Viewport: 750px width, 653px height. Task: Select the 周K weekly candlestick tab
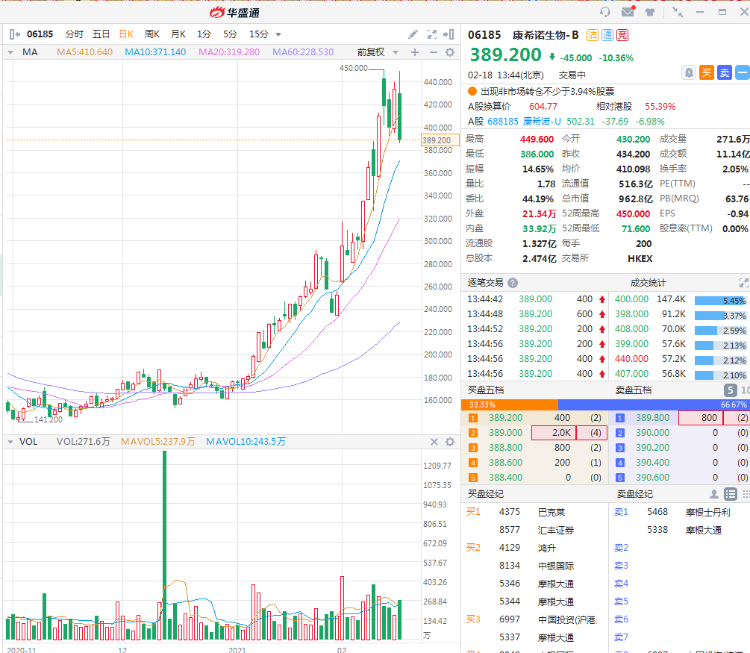pyautogui.click(x=152, y=34)
